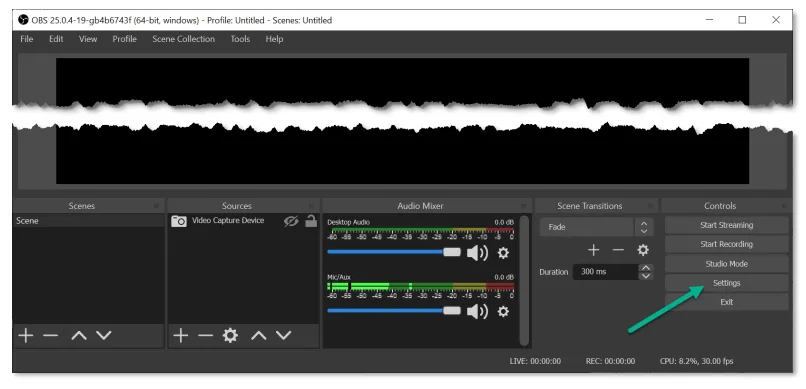Open transition properties gear icon
Image resolution: width=806 pixels, height=389 pixels.
(x=643, y=250)
